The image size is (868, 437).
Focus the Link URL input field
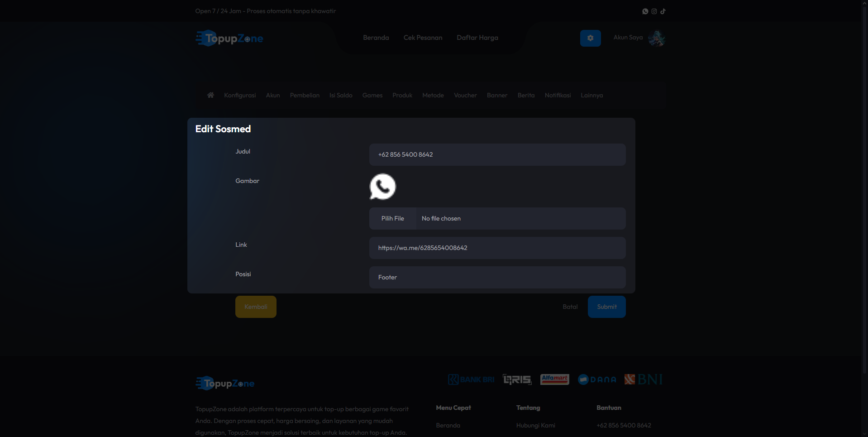point(497,248)
